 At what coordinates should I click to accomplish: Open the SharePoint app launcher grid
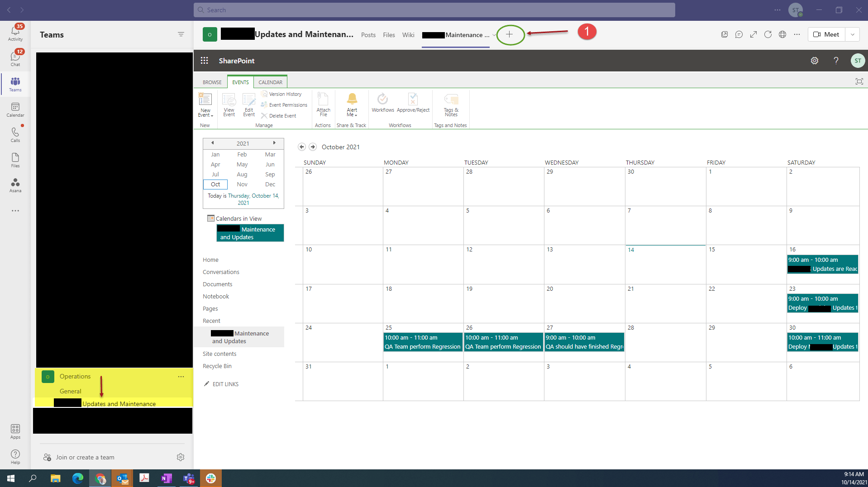tap(205, 61)
